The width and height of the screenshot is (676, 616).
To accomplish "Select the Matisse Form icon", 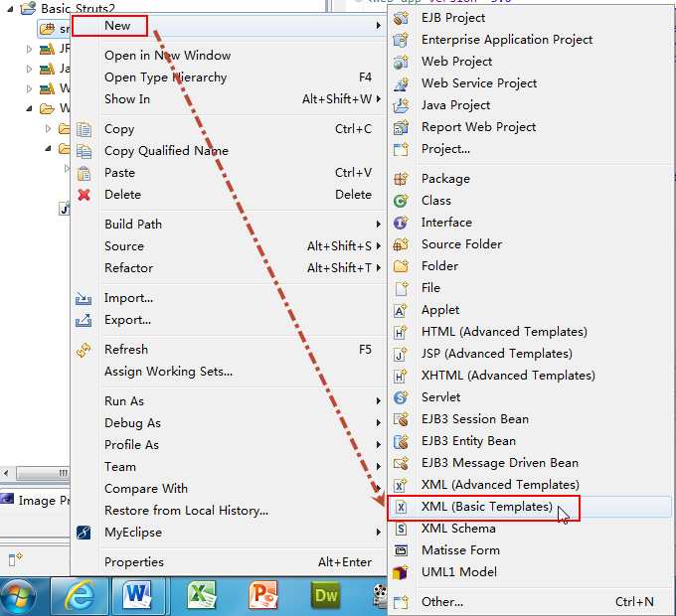I will coord(401,550).
